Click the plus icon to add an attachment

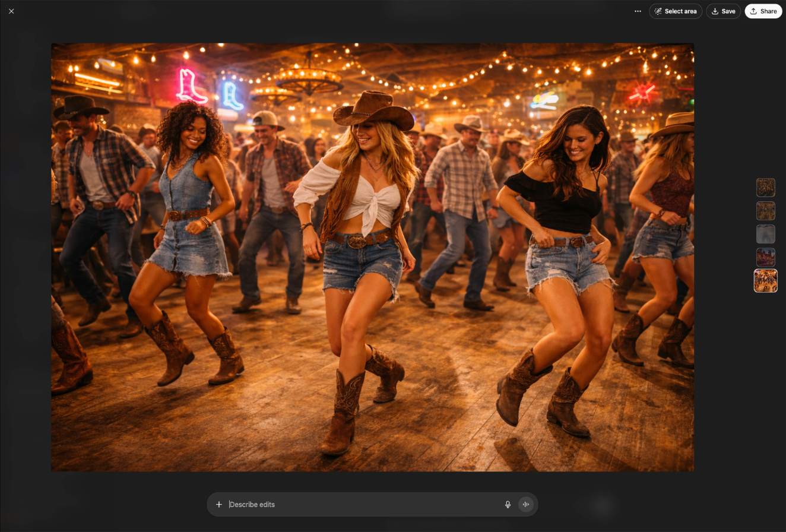pos(219,504)
